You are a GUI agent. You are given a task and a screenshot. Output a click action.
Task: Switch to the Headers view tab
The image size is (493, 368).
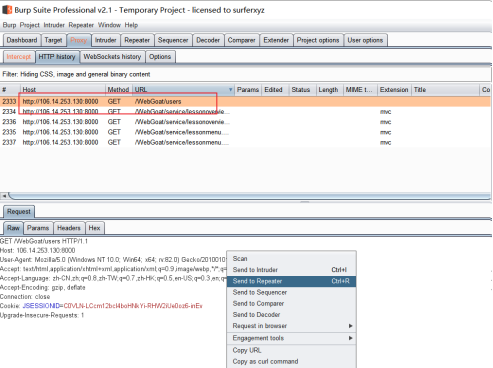pos(69,228)
